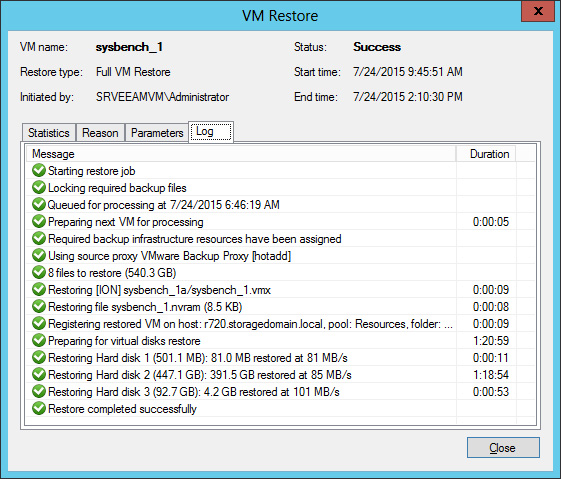The image size is (561, 479).
Task: Close the VM Restore window with X
Action: pyautogui.click(x=538, y=11)
